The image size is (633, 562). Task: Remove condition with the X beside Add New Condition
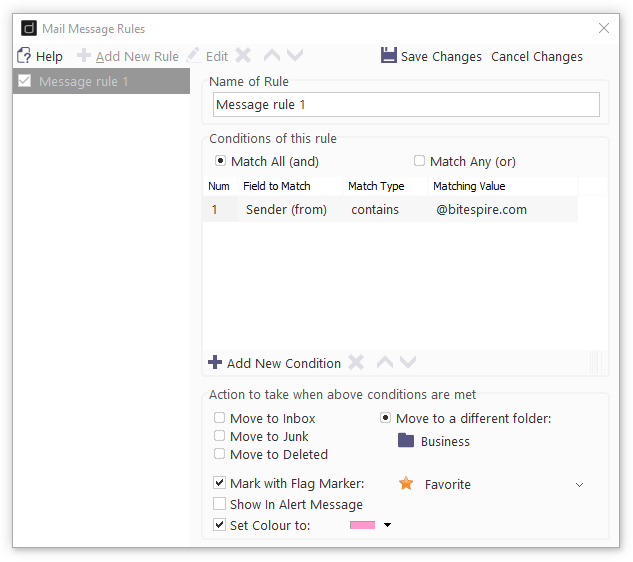(x=356, y=362)
